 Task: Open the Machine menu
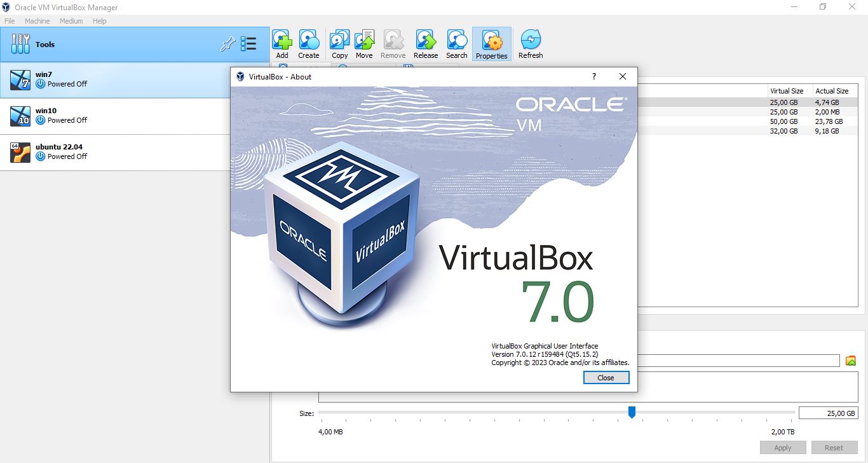coord(37,21)
